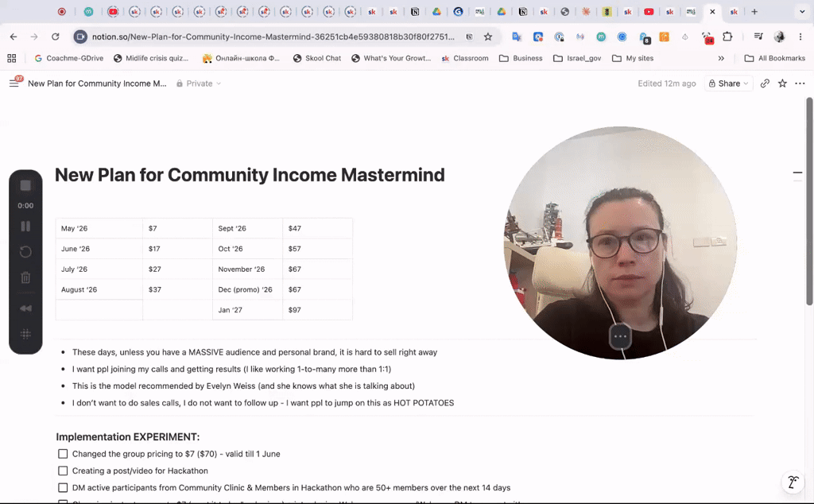The image size is (814, 504).
Task: Open the media control music-list icon
Action: (758, 37)
